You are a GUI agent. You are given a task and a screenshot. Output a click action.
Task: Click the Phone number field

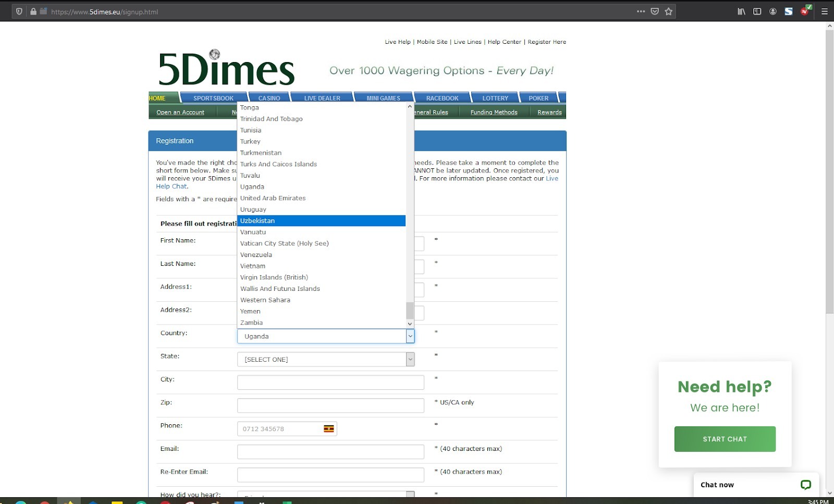(287, 429)
